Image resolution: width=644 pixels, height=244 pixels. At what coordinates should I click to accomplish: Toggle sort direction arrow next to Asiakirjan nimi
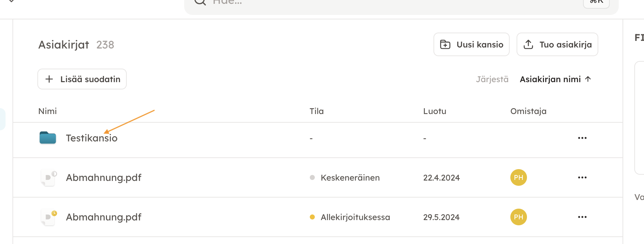coord(588,79)
